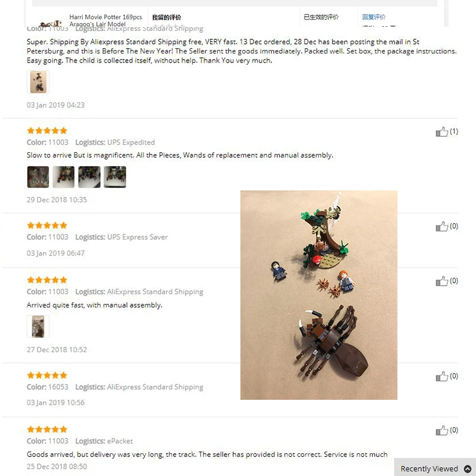The width and height of the screenshot is (476, 476).
Task: Like the UPS Expedited review with thumbs-up
Action: point(441,131)
